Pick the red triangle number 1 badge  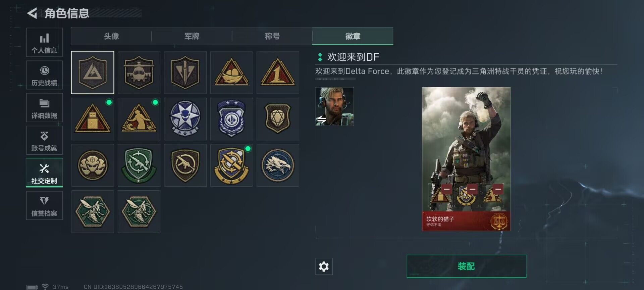(x=278, y=72)
